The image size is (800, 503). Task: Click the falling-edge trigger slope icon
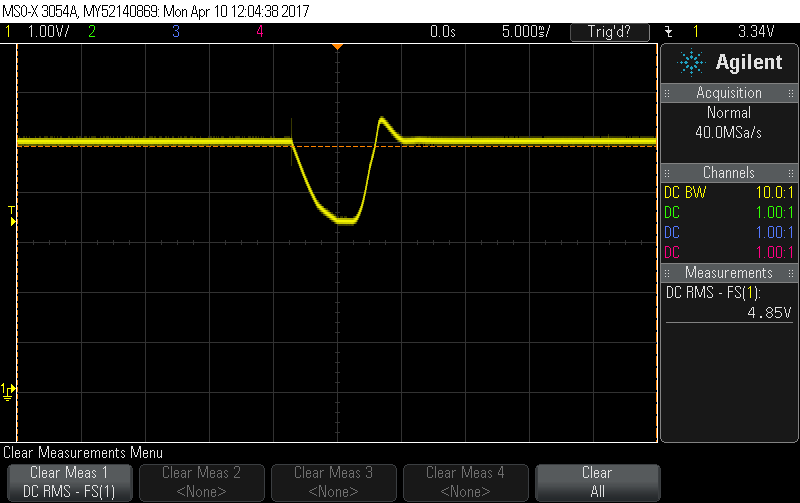click(669, 32)
